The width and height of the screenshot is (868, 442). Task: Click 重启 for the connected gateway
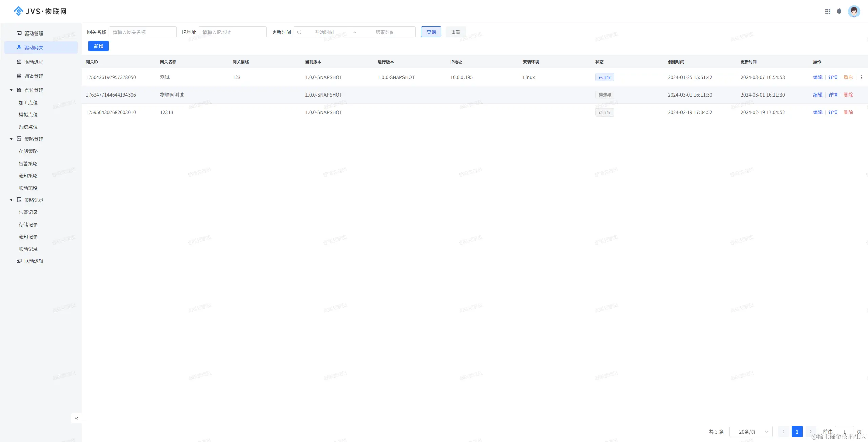tap(848, 77)
